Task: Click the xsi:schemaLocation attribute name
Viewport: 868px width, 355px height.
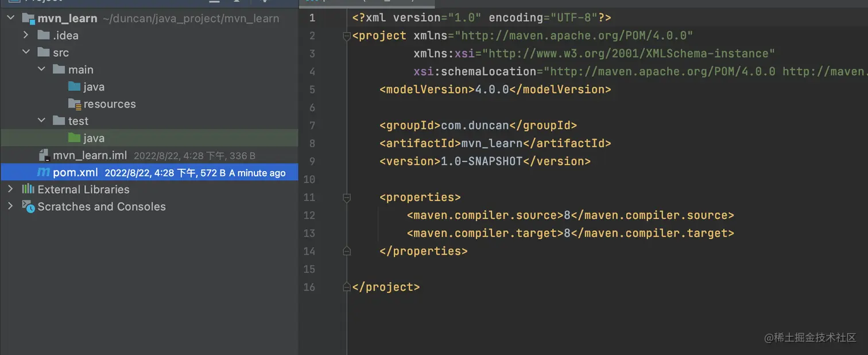Action: coord(475,72)
